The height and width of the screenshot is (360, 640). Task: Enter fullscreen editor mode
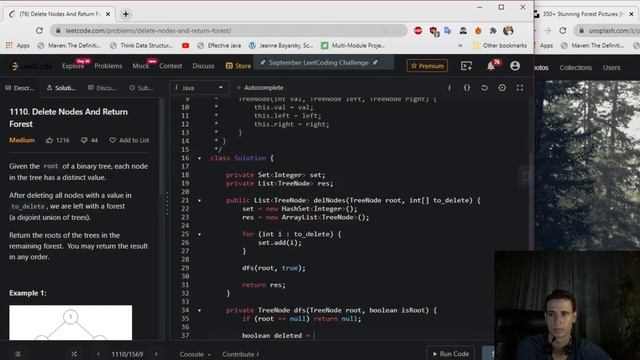click(520, 88)
